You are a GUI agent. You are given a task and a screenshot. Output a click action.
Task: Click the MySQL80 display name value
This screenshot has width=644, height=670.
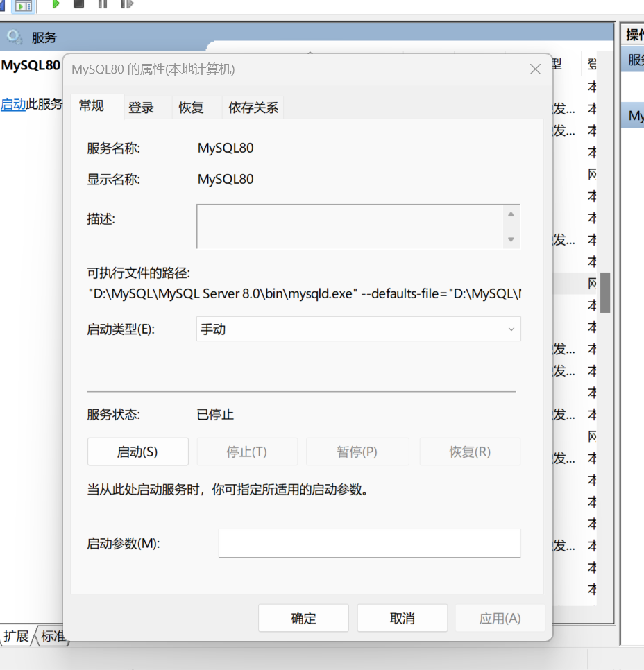coord(226,179)
